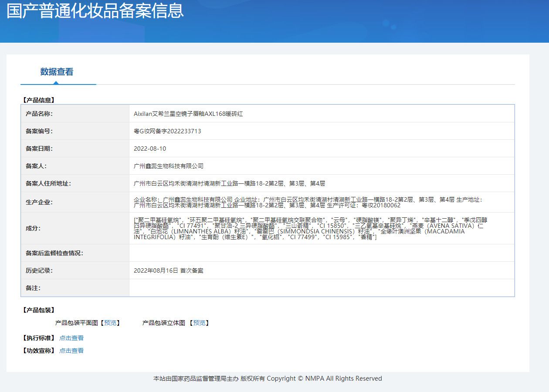Click the 备案人 row label
549x392 pixels.
pos(36,166)
